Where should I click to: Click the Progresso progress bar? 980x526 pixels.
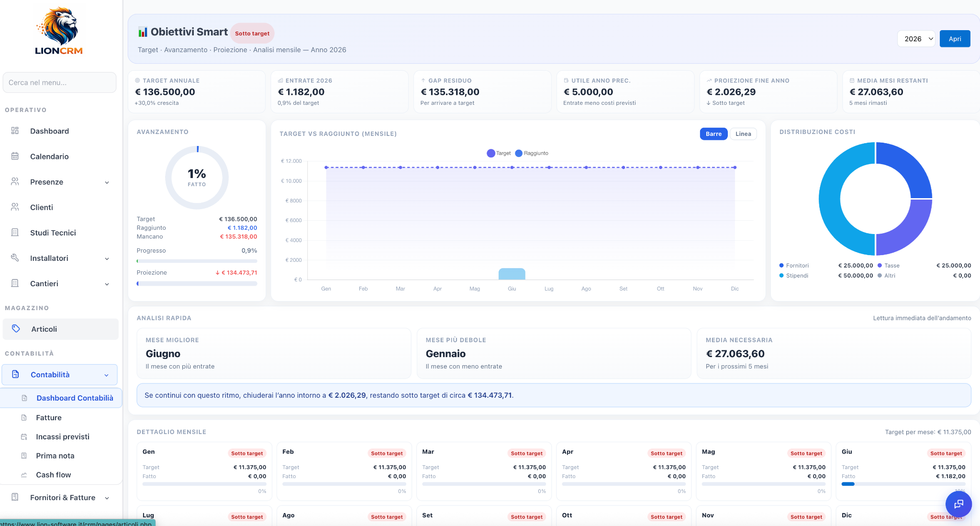[197, 261]
